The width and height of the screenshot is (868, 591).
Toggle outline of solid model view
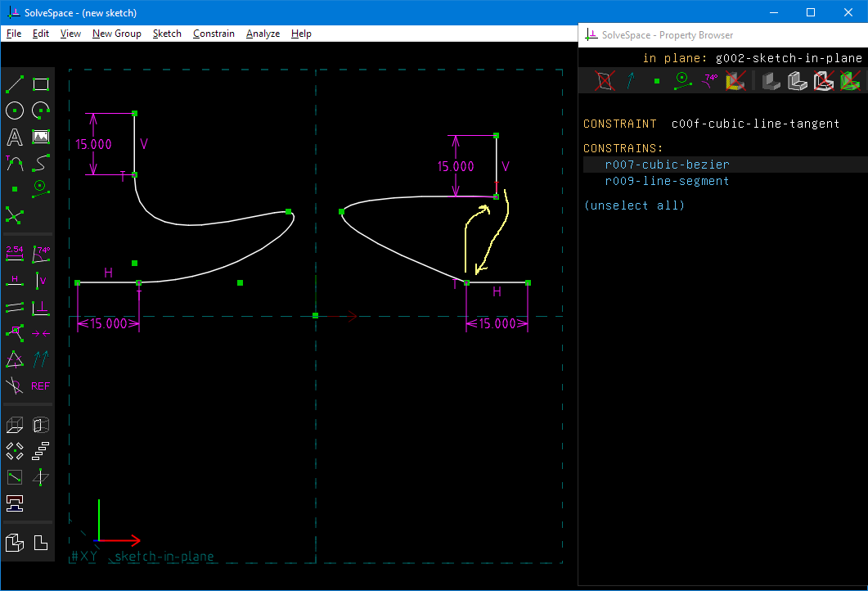pos(824,81)
